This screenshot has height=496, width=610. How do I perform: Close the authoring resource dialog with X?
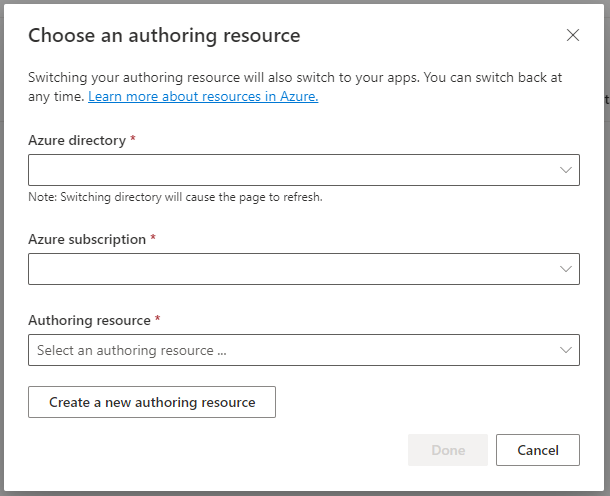pos(573,35)
